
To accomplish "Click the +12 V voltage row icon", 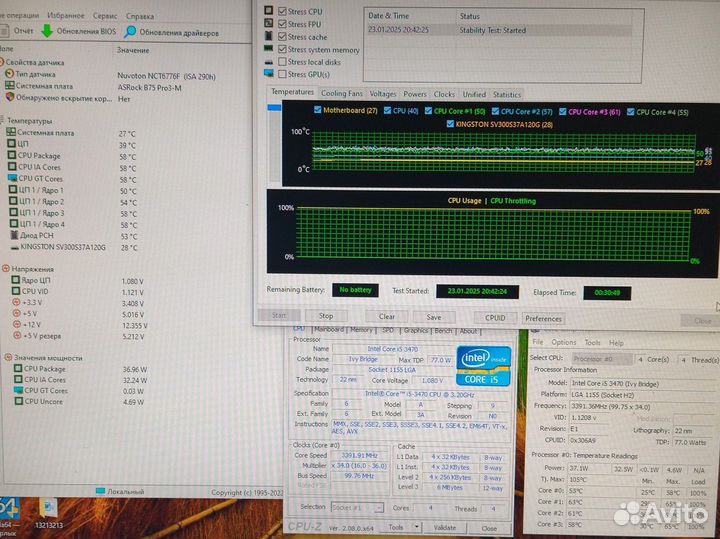I will click(17, 324).
